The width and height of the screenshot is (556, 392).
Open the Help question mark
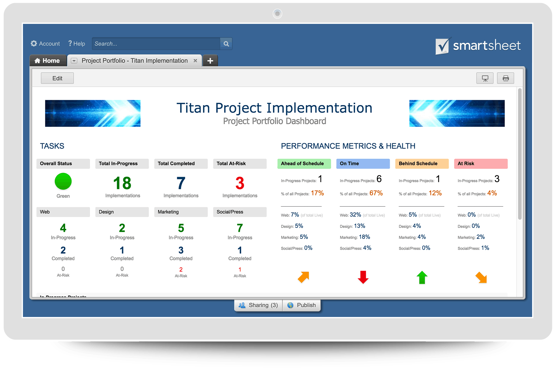[70, 43]
